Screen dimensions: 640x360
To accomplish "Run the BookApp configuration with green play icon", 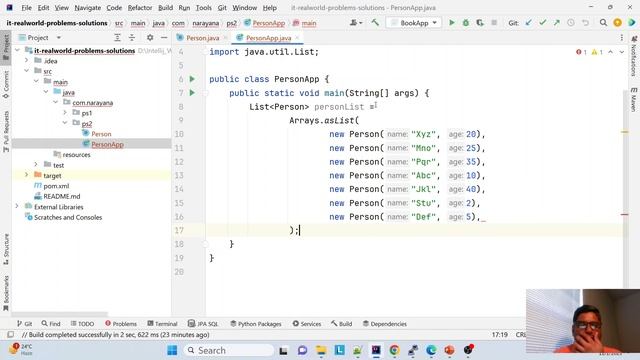I will tap(451, 23).
